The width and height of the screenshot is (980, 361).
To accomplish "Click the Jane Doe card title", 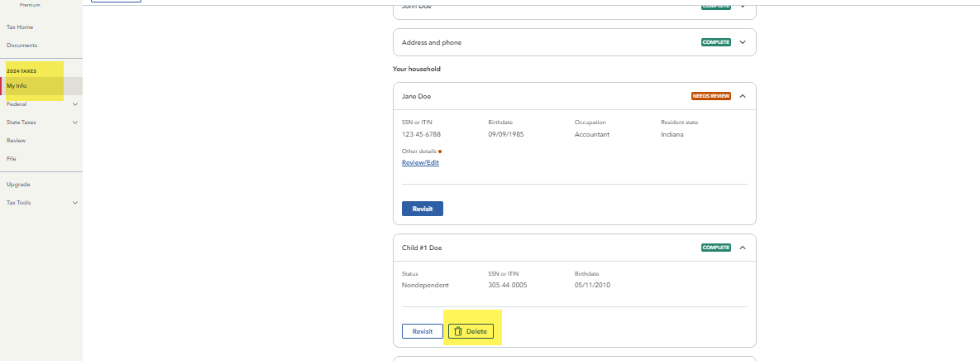I will (x=416, y=96).
